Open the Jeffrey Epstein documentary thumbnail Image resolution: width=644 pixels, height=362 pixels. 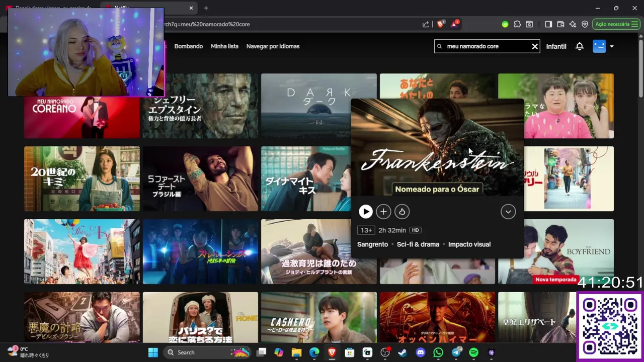(x=200, y=106)
